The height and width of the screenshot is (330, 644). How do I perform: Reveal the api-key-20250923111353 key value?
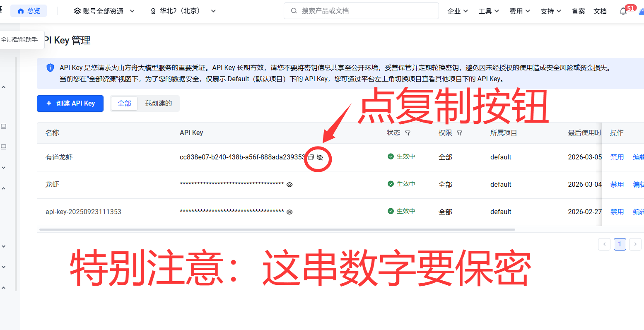click(x=289, y=212)
